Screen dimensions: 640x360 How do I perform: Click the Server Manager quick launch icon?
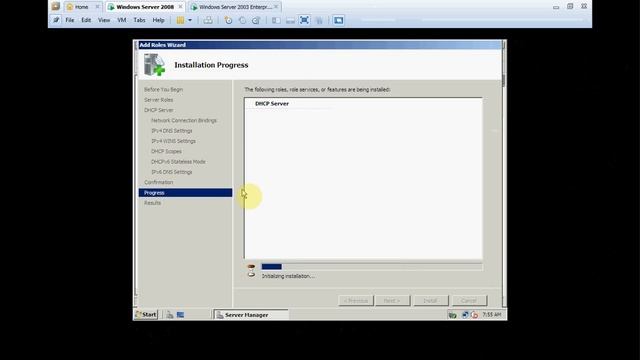click(170, 315)
